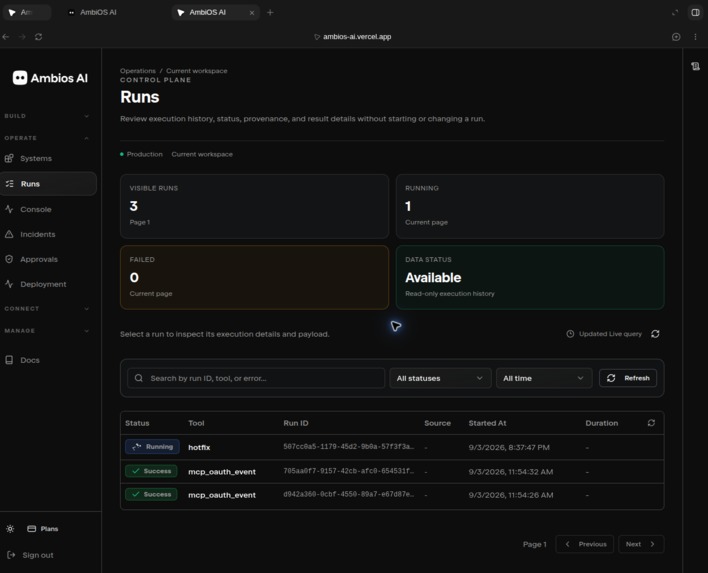Select the hotfix run row

(392, 447)
